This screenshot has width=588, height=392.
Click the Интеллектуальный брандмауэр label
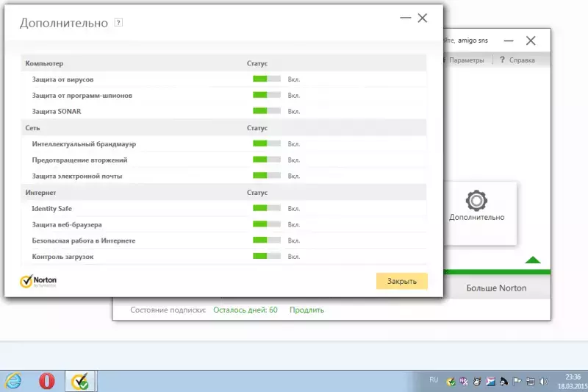coord(84,144)
